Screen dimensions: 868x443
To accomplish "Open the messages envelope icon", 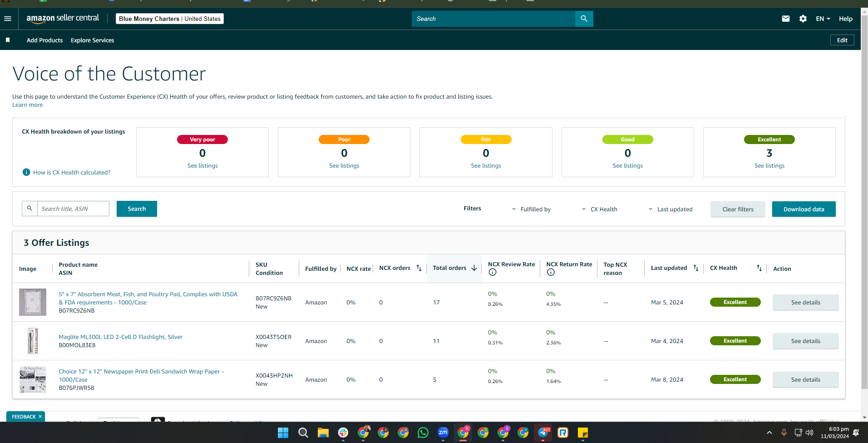I will (x=786, y=19).
